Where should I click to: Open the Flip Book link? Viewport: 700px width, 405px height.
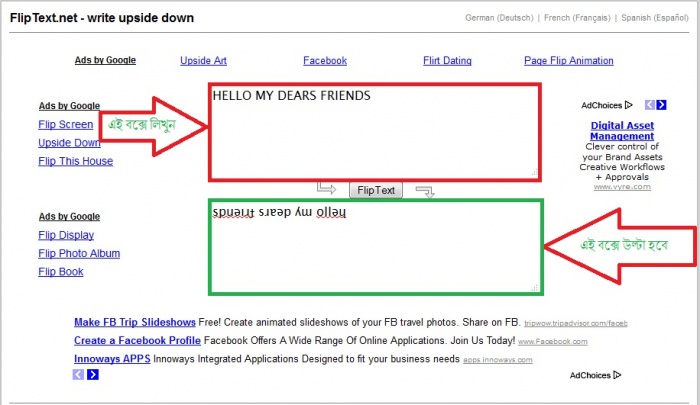pyautogui.click(x=61, y=272)
